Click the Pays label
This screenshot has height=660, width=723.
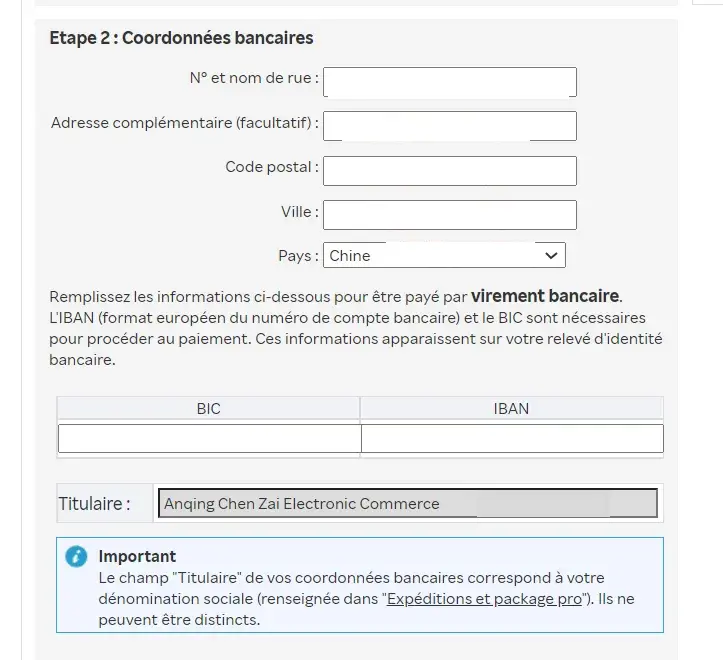(x=298, y=256)
